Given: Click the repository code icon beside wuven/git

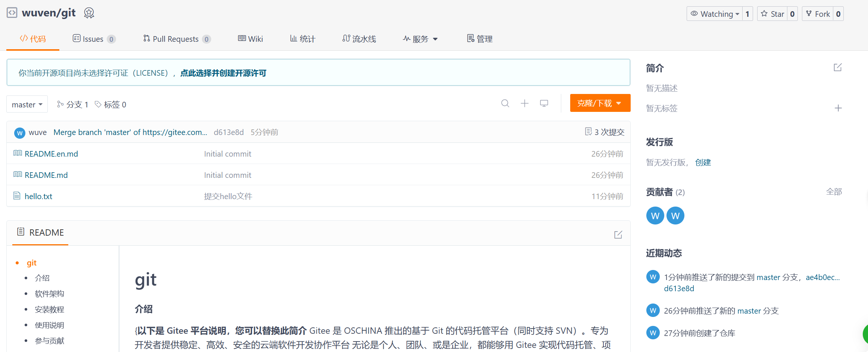Looking at the screenshot, I should tap(12, 13).
